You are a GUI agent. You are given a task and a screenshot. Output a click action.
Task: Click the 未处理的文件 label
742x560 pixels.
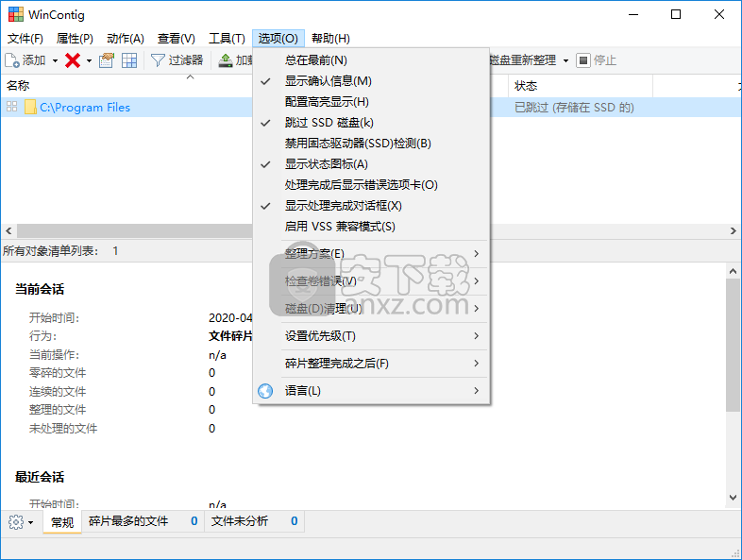pos(63,429)
